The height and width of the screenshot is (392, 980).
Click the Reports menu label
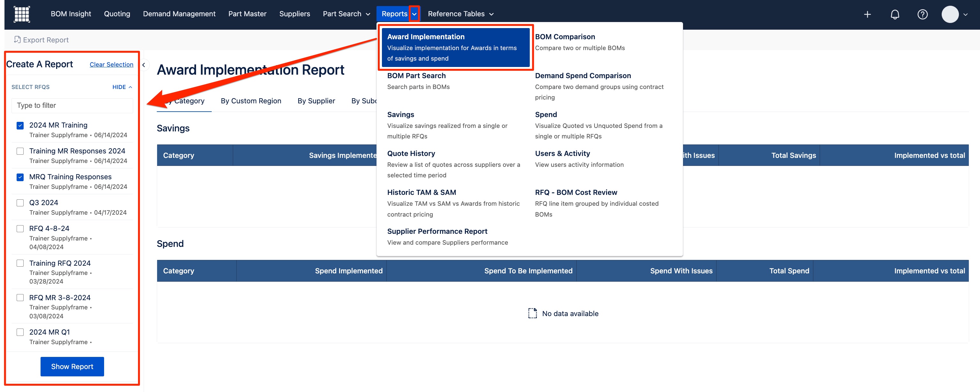coord(394,14)
